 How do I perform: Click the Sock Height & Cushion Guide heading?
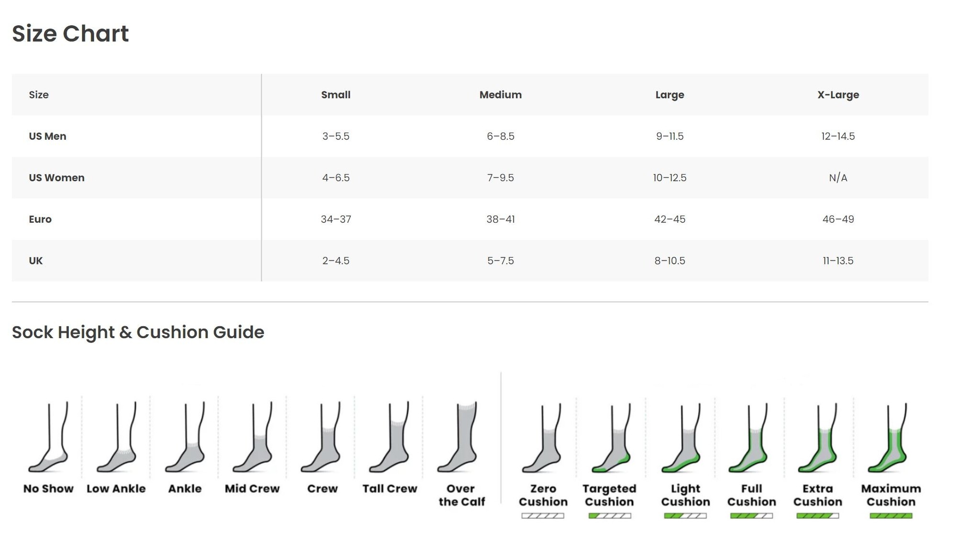138,332
